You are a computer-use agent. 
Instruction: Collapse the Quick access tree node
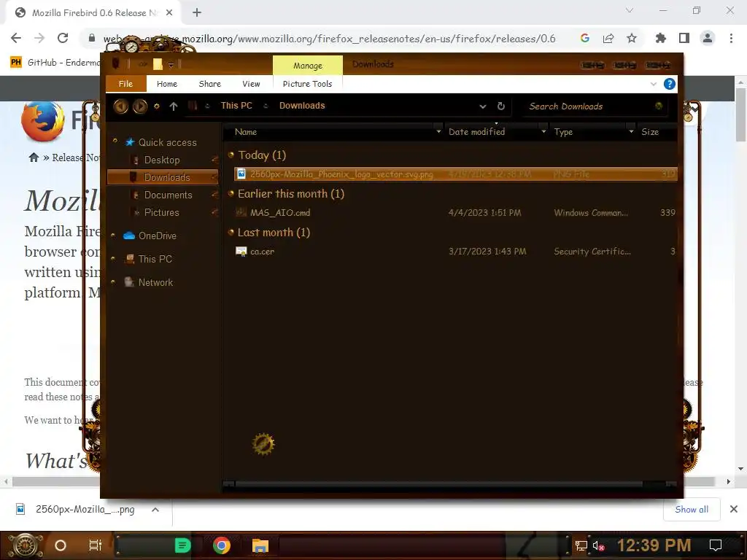pyautogui.click(x=115, y=141)
